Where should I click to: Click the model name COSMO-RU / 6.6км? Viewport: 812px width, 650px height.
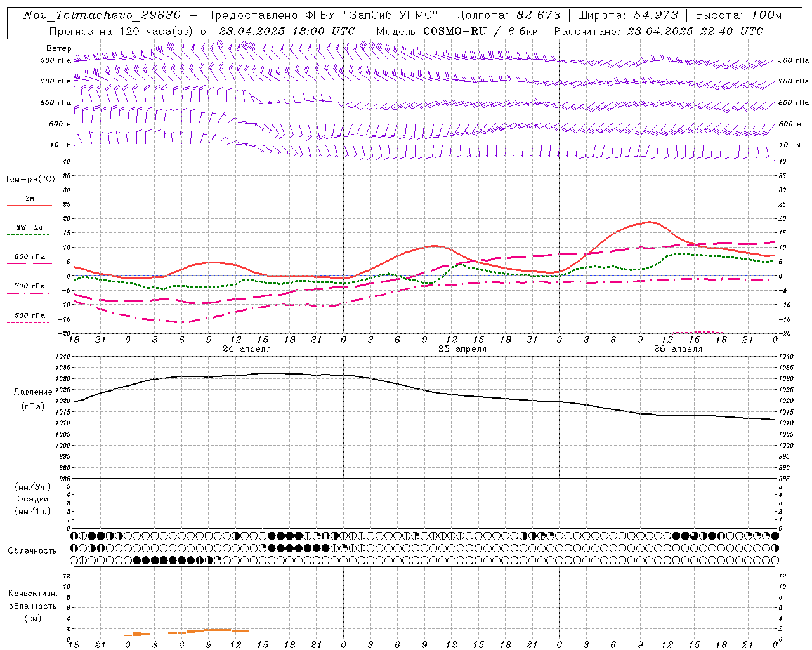click(480, 31)
